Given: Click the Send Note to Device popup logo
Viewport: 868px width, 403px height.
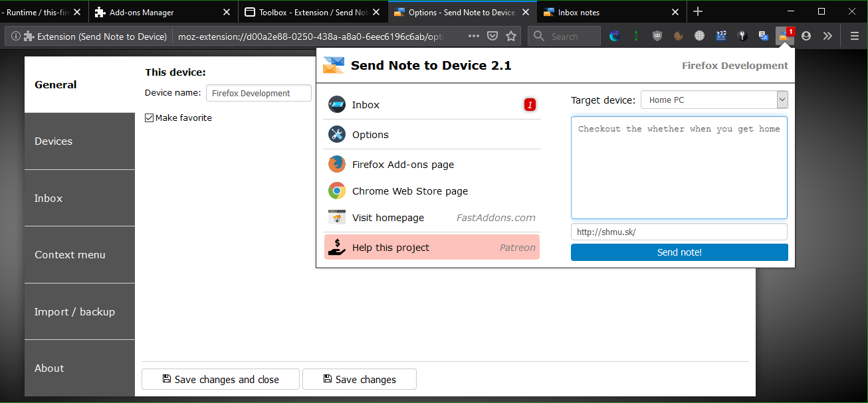Looking at the screenshot, I should (334, 65).
